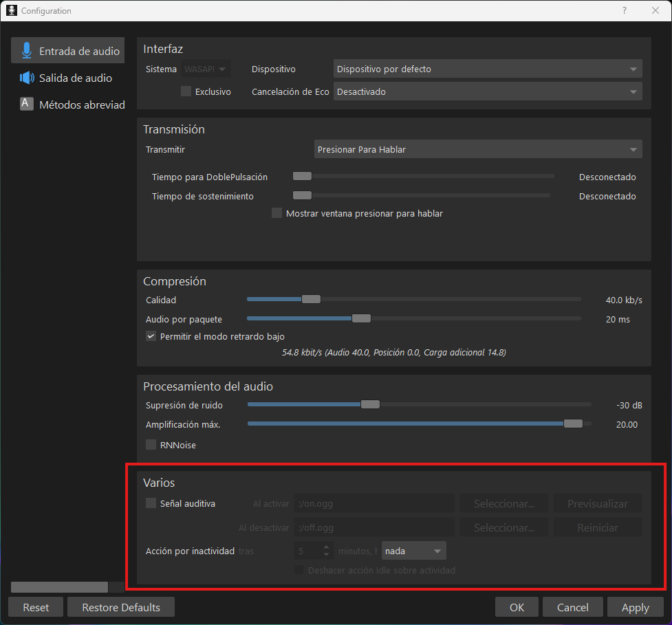Click the Mumble icon in title bar

(x=11, y=10)
